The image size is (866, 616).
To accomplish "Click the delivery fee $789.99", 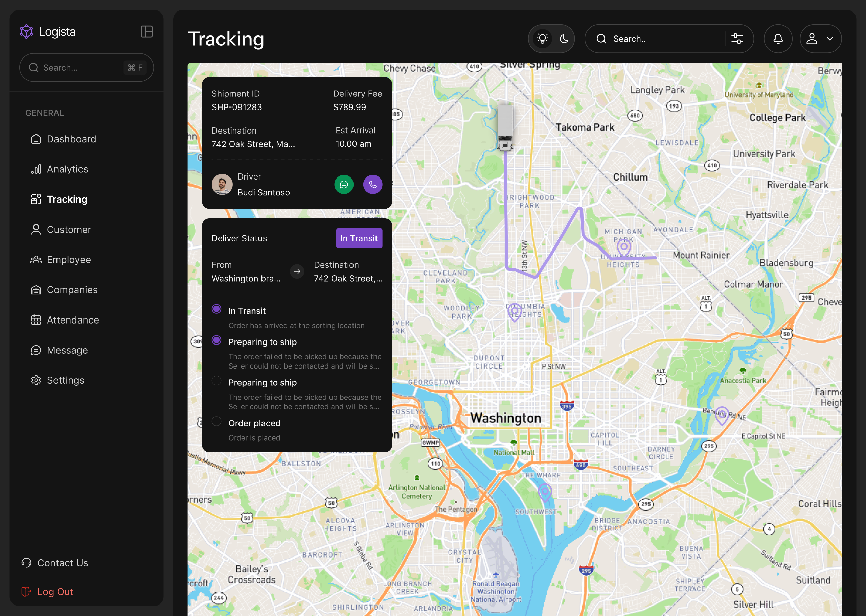I will (x=349, y=108).
